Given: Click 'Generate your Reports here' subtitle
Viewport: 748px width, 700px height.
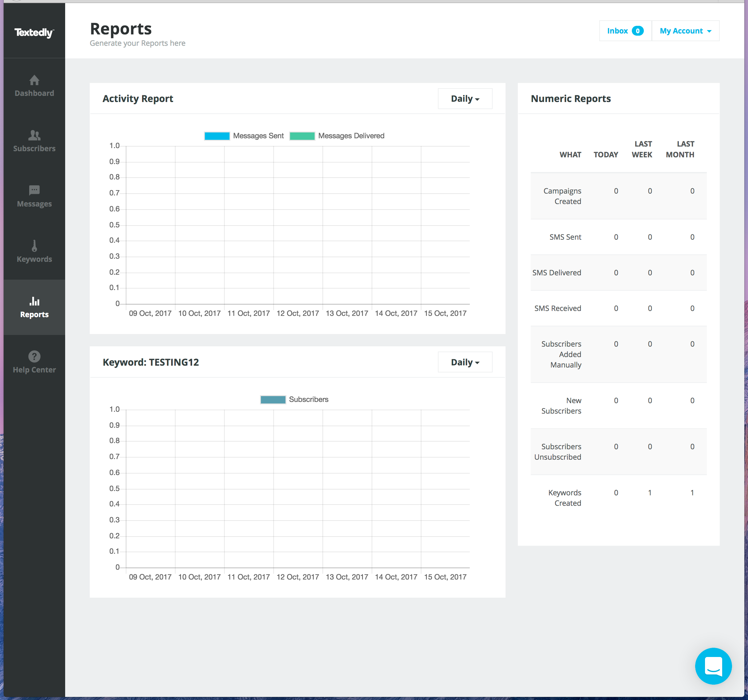Looking at the screenshot, I should coord(137,43).
